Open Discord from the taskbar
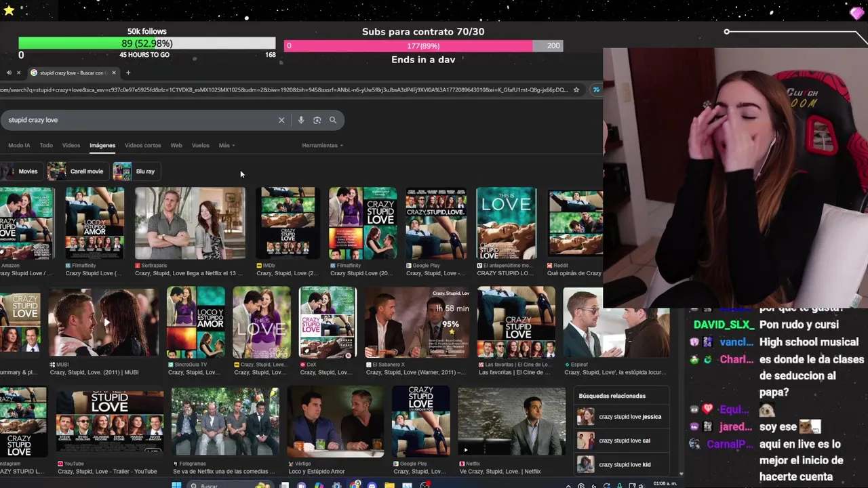 coord(372,485)
